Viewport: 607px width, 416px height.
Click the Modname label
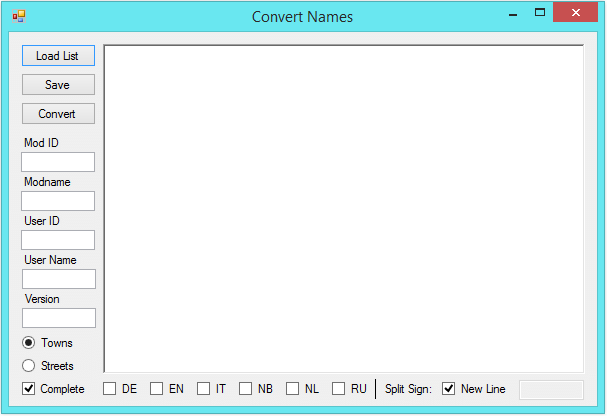point(47,182)
